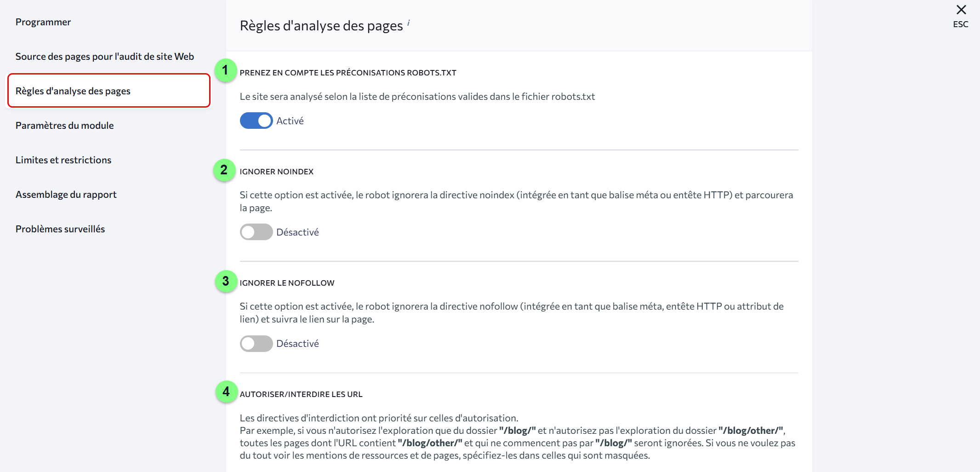Click the Activé label next to toggle
The height and width of the screenshot is (472, 980).
pos(290,121)
